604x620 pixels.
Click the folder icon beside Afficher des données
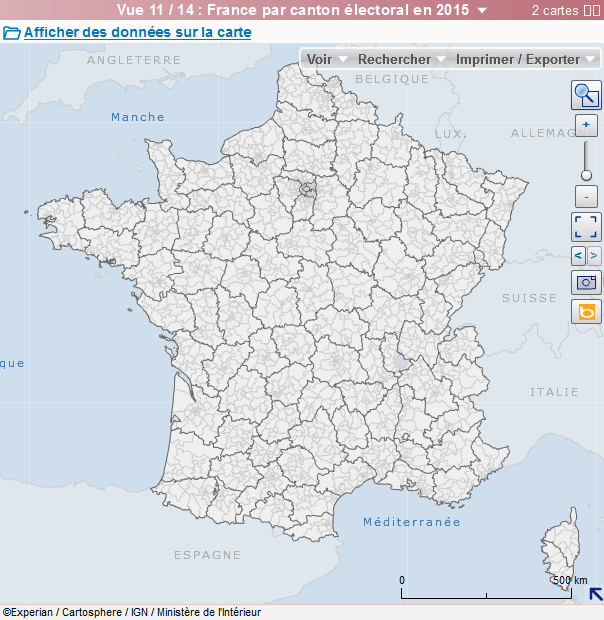coord(12,33)
